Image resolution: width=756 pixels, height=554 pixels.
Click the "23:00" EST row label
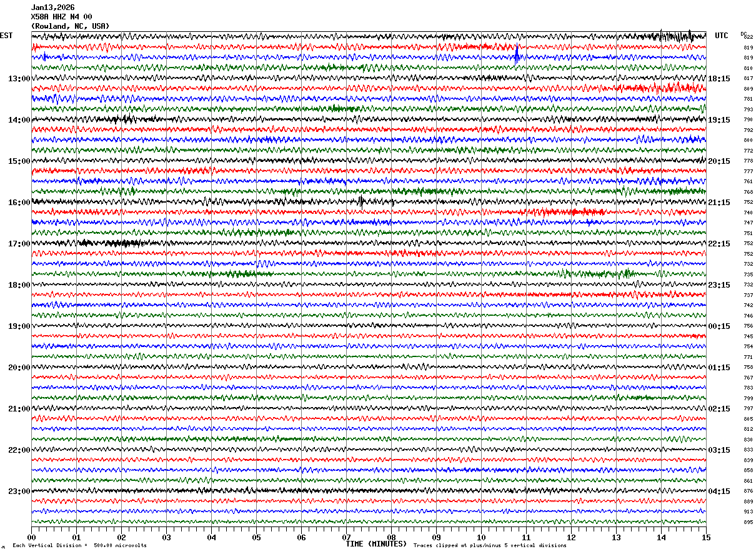pyautogui.click(x=19, y=491)
